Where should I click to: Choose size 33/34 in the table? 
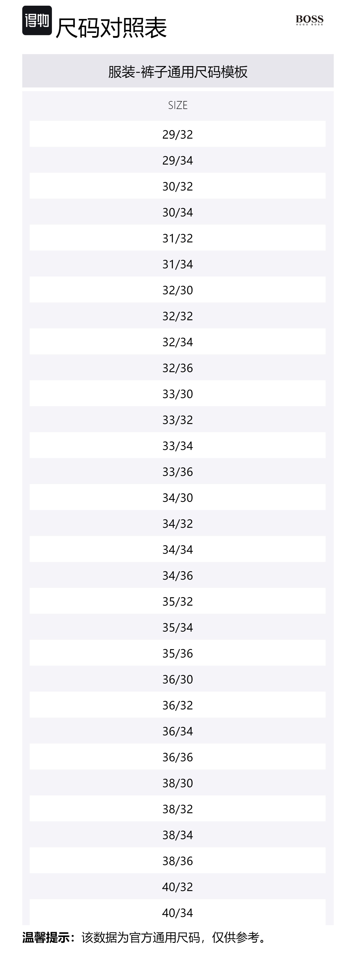coord(178,446)
